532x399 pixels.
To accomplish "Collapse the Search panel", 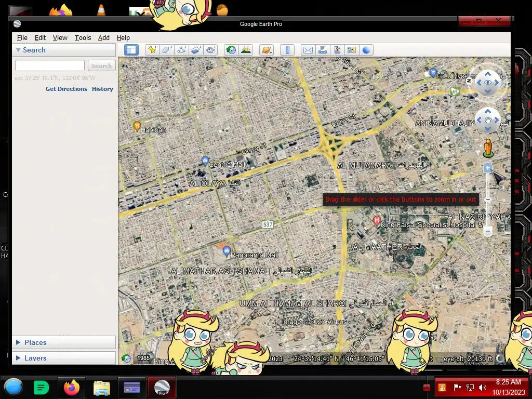I will (18, 50).
